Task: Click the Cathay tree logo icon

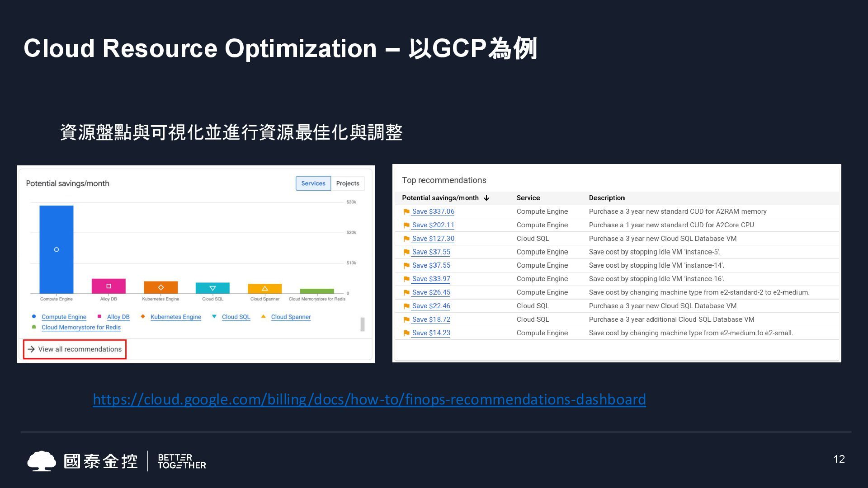Action: [42, 461]
